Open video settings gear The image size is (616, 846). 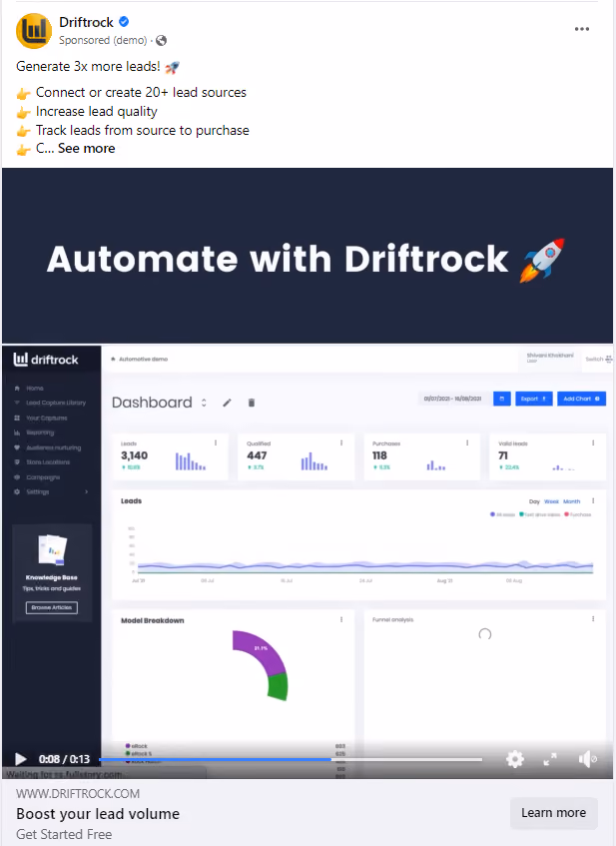point(515,759)
